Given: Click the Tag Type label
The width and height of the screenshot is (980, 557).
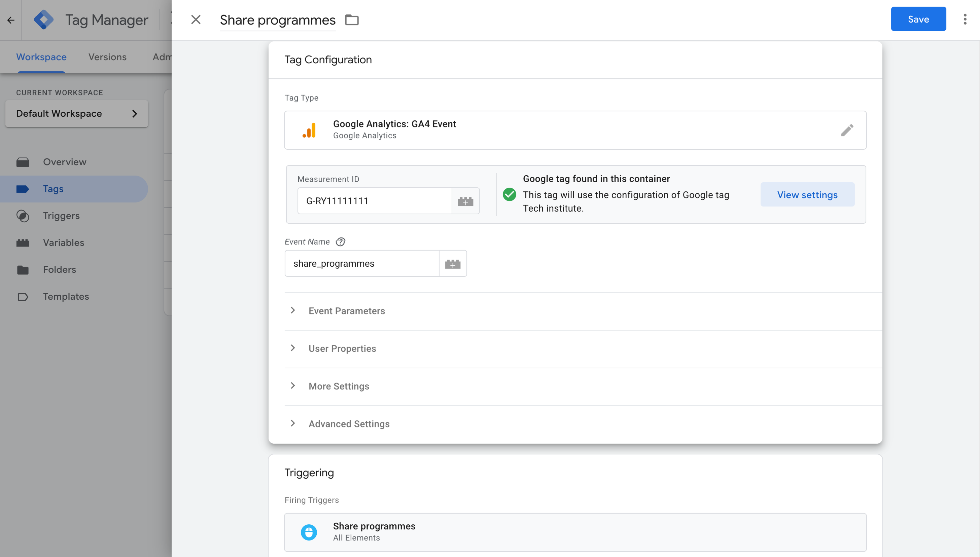Looking at the screenshot, I should [302, 98].
